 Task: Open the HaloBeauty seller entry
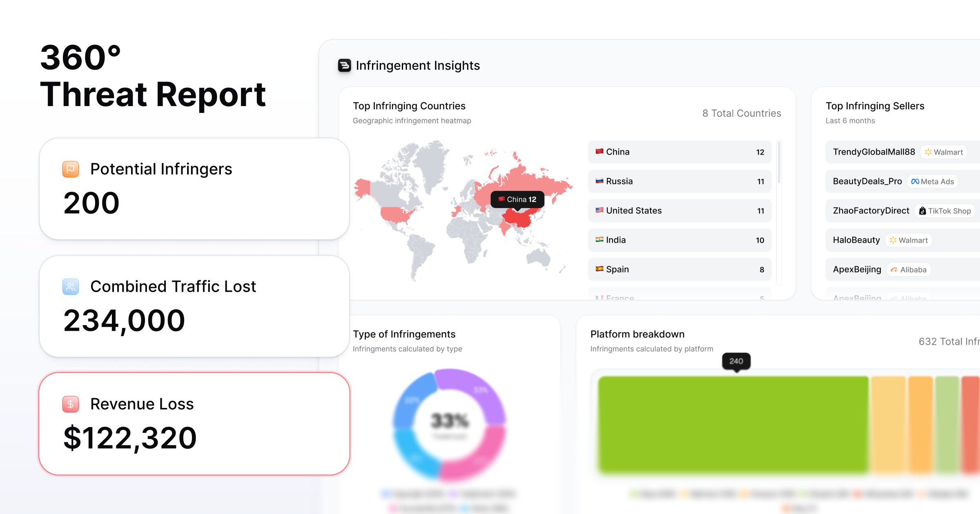tap(856, 240)
